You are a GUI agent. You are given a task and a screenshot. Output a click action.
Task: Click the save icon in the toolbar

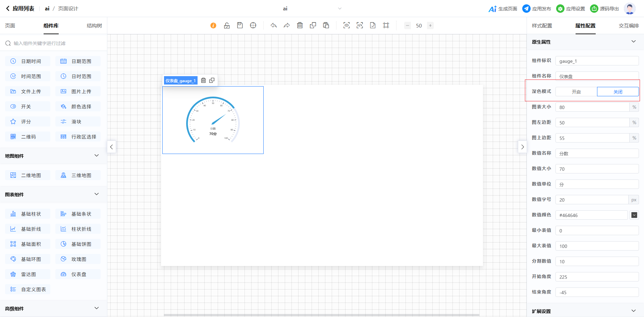(240, 25)
